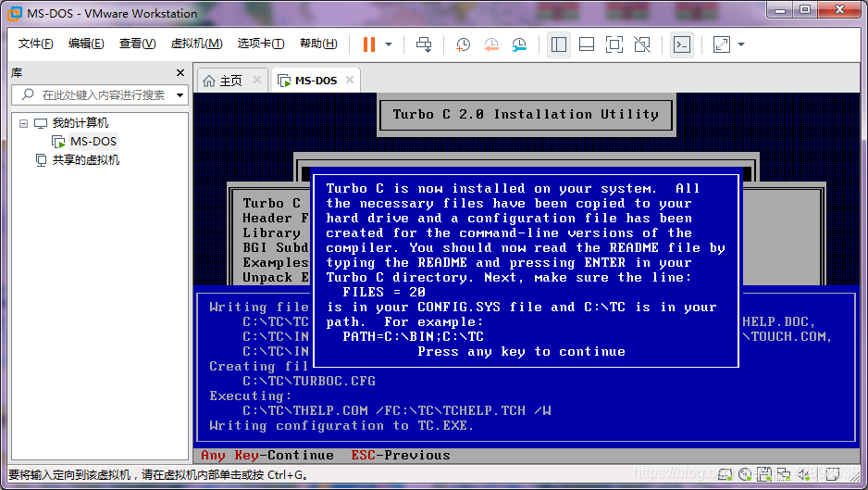Open the power options dropdown arrow
The width and height of the screenshot is (868, 490).
pyautogui.click(x=389, y=44)
